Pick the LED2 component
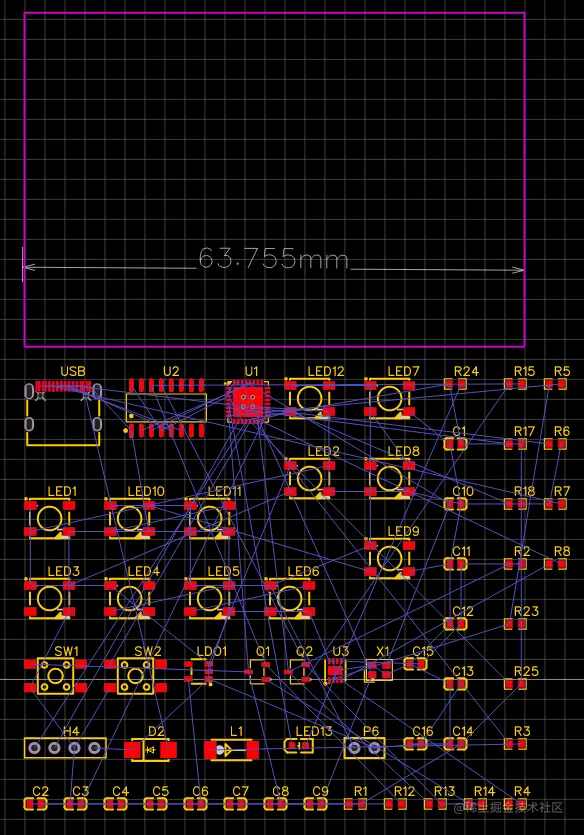This screenshot has height=835, width=584. click(309, 478)
